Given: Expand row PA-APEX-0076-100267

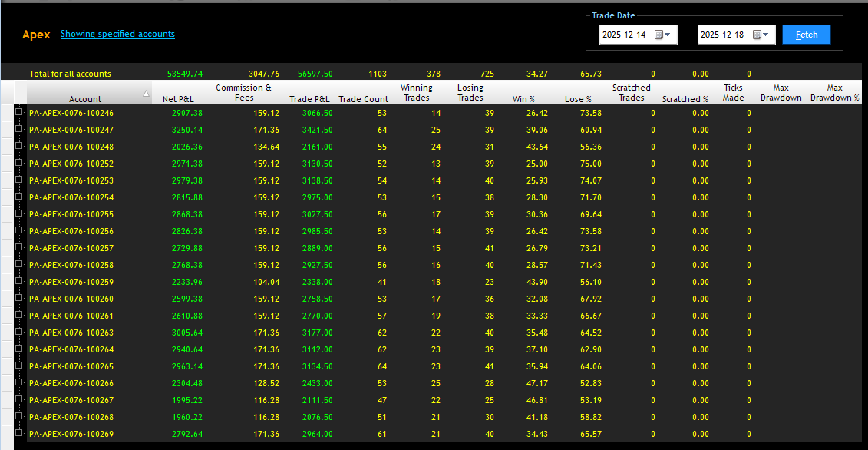Looking at the screenshot, I should click(19, 399).
